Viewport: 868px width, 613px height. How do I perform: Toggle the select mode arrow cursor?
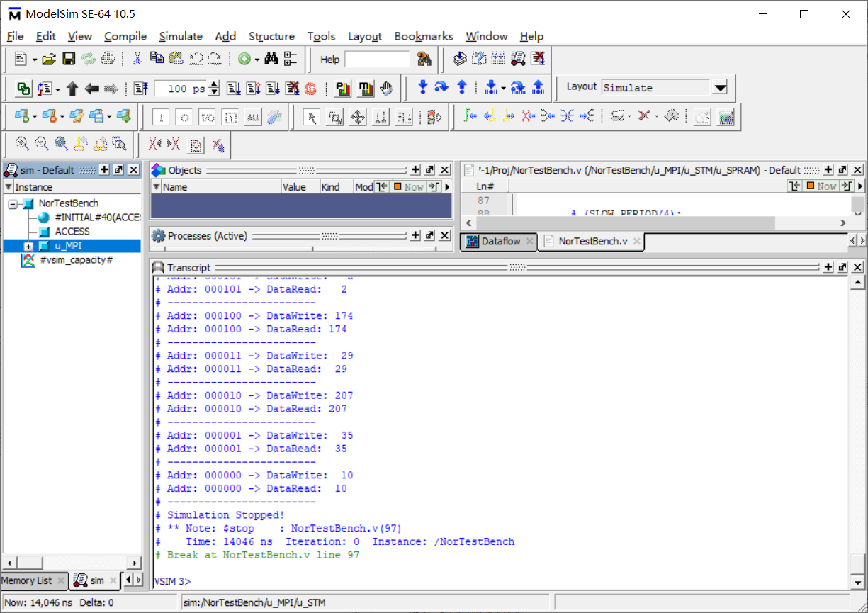point(310,118)
